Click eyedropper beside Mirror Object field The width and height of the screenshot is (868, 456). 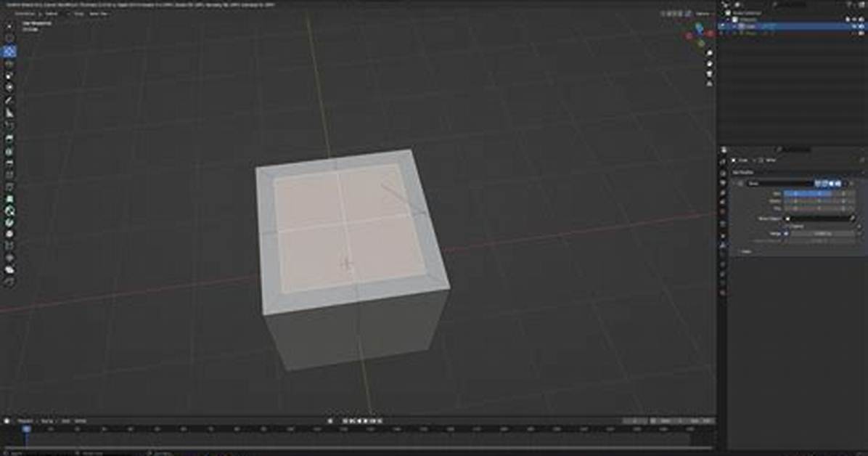pos(853,219)
